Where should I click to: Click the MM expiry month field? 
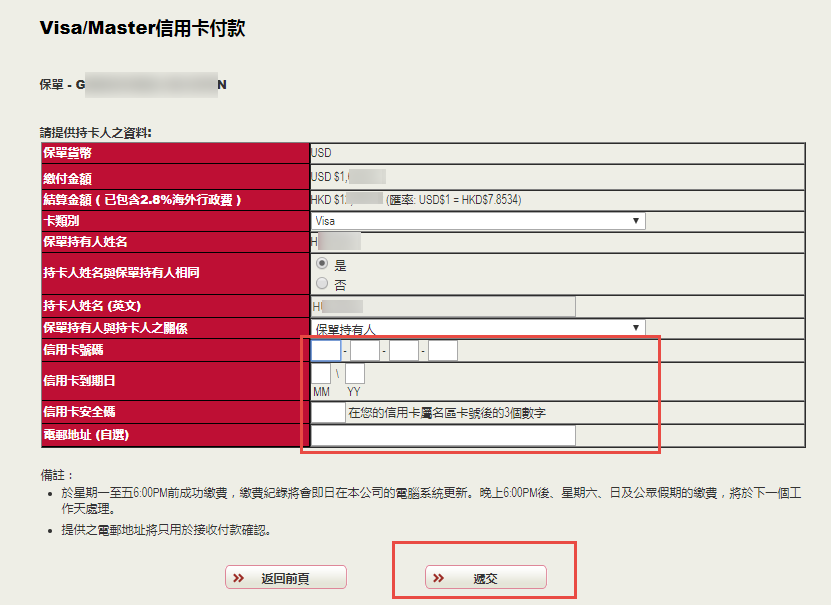321,374
